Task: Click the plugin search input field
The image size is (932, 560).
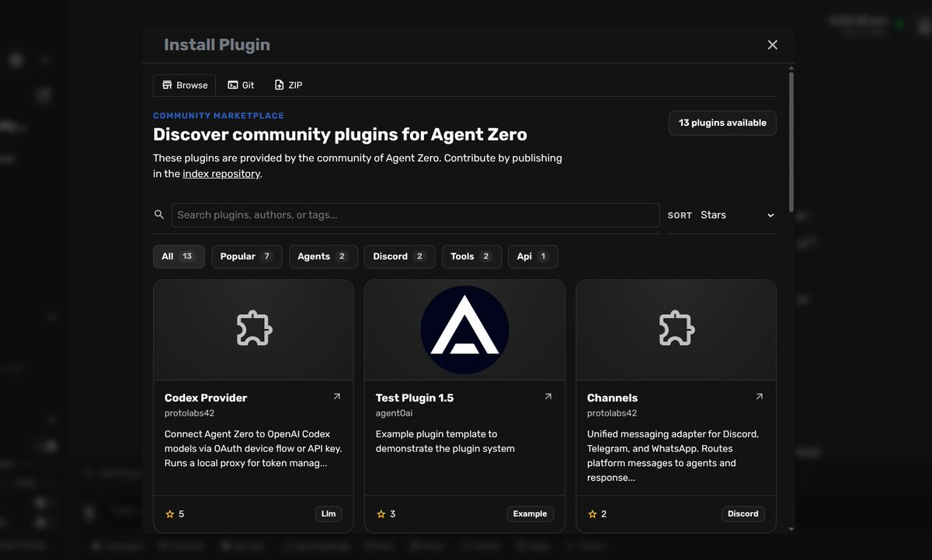Action: point(415,214)
